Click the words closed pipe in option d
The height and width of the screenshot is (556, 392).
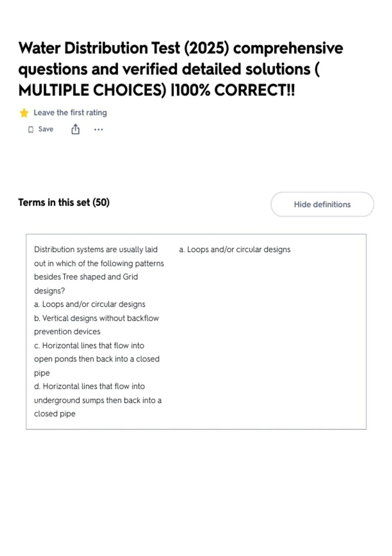click(55, 414)
